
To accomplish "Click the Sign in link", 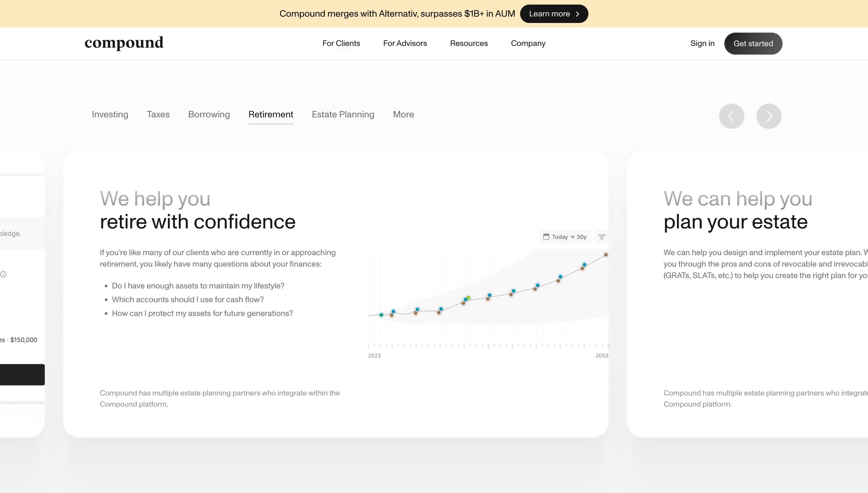I will (x=702, y=43).
